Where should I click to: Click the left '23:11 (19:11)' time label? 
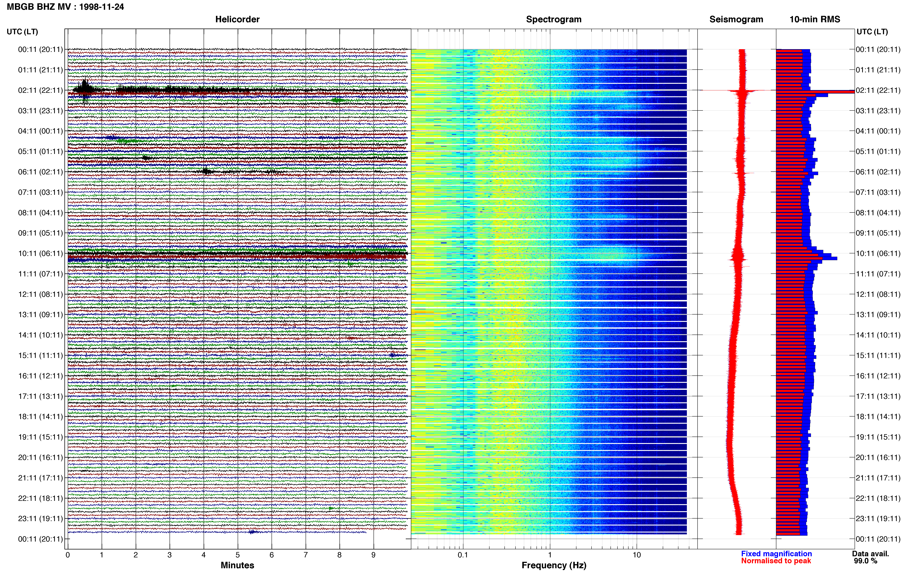tap(41, 519)
